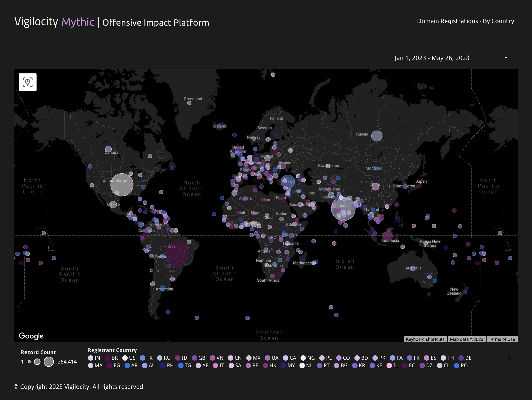Screen dimensions: 532x400
Task: Go to next legend page arrow
Action: click(509, 358)
